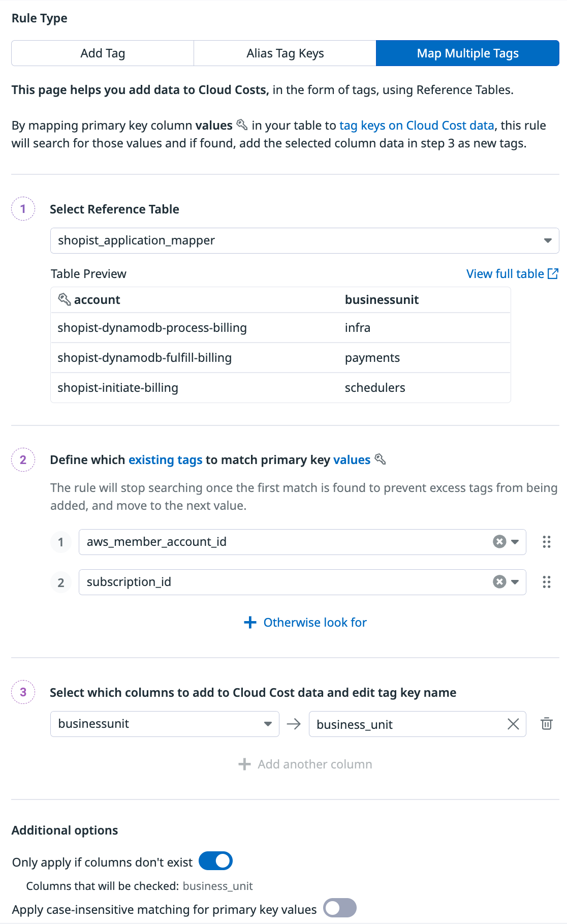Toggle Only apply if columns don't exist
This screenshot has height=924, width=567.
click(216, 861)
